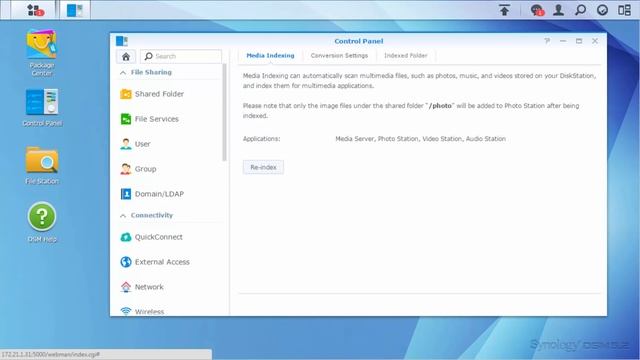Click the magnifier search icon in taskbar

580,10
